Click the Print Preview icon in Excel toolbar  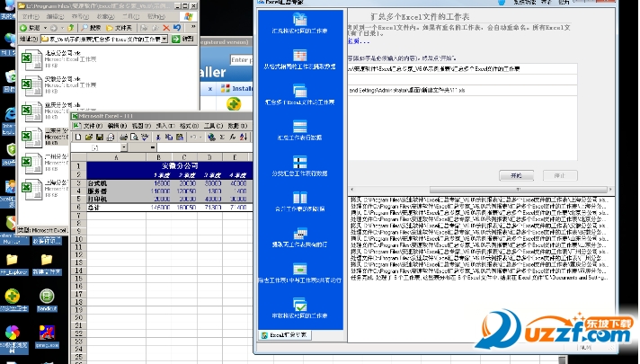pyautogui.click(x=134, y=138)
